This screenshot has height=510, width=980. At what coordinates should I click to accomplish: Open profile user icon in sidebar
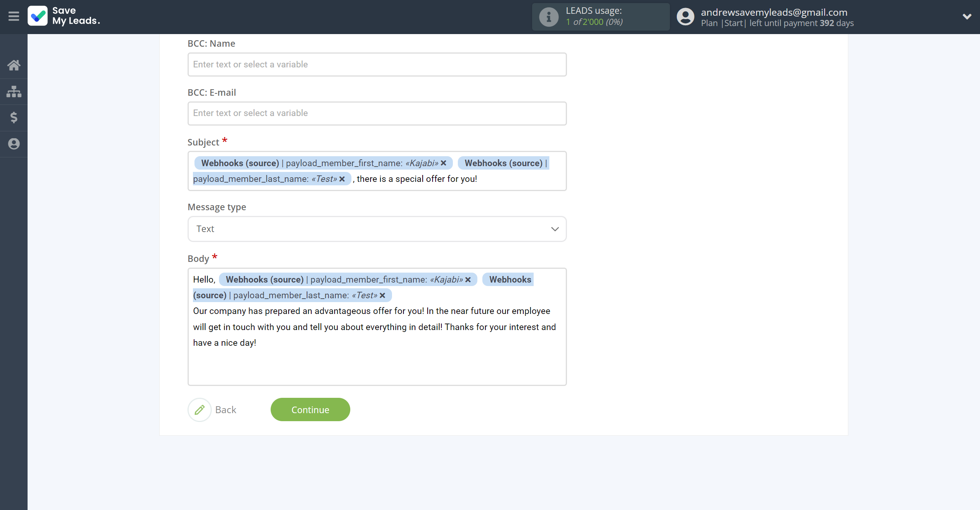point(14,144)
